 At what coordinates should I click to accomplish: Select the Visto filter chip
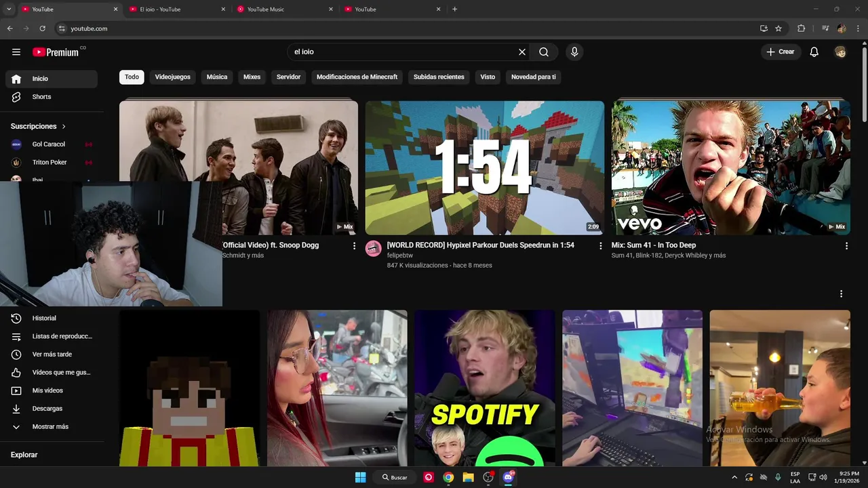coord(488,77)
